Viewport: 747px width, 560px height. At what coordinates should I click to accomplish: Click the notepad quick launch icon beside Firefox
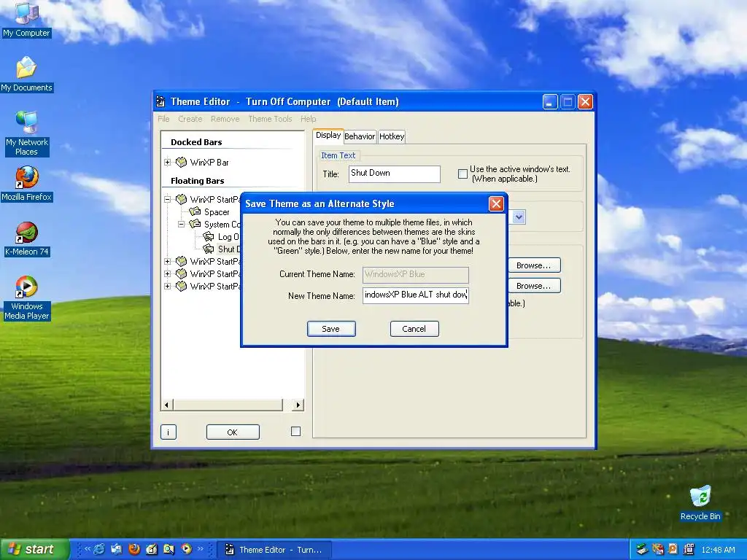152,549
